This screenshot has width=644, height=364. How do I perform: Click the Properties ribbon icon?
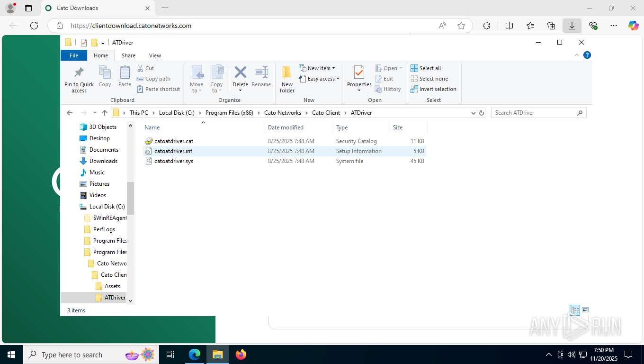point(359,79)
